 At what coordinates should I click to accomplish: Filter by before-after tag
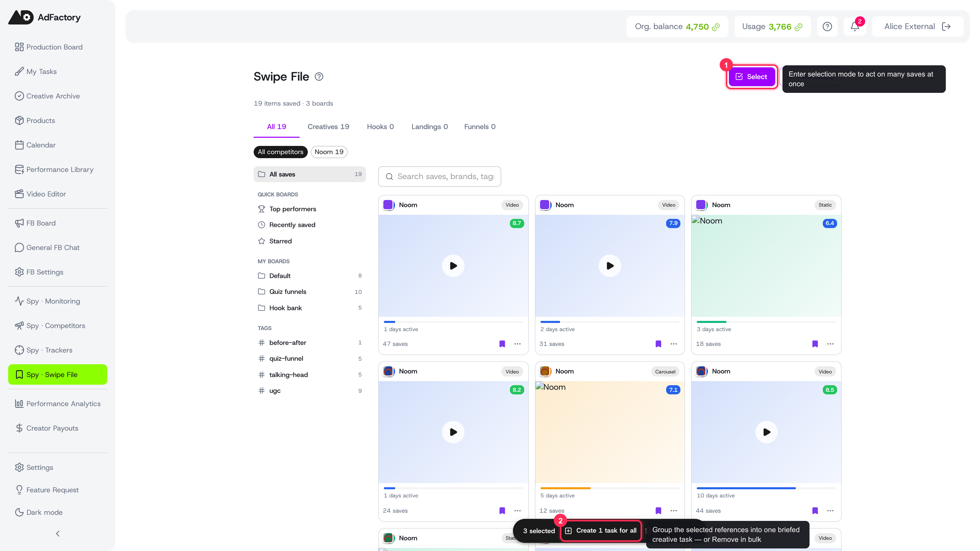[x=310, y=343]
